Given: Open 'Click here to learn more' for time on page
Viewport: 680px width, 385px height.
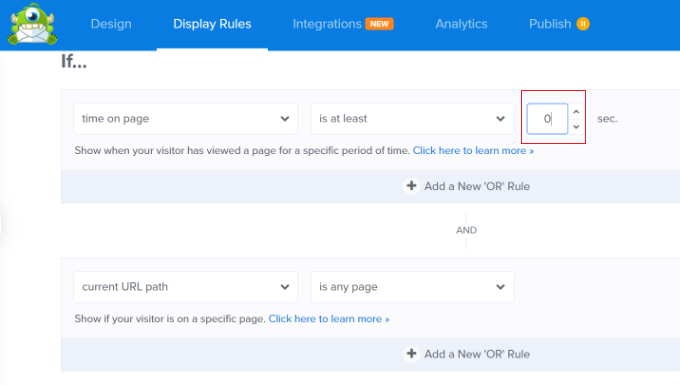Looking at the screenshot, I should (x=473, y=150).
